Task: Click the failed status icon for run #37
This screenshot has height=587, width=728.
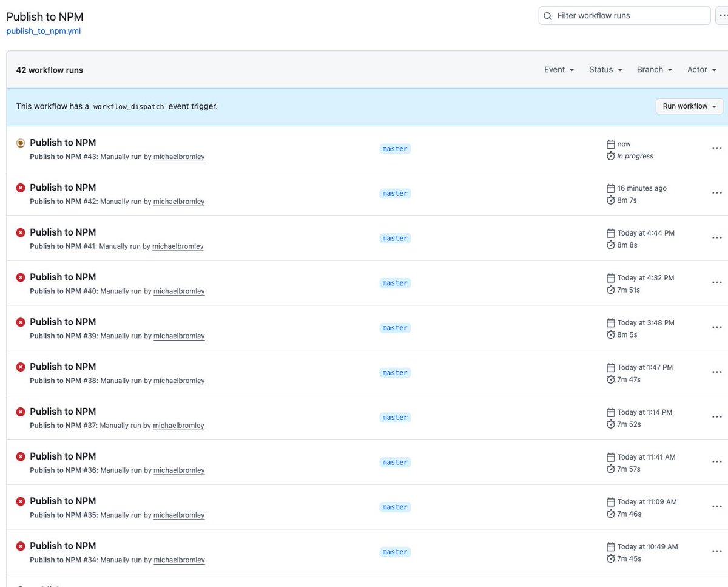Action: click(21, 412)
